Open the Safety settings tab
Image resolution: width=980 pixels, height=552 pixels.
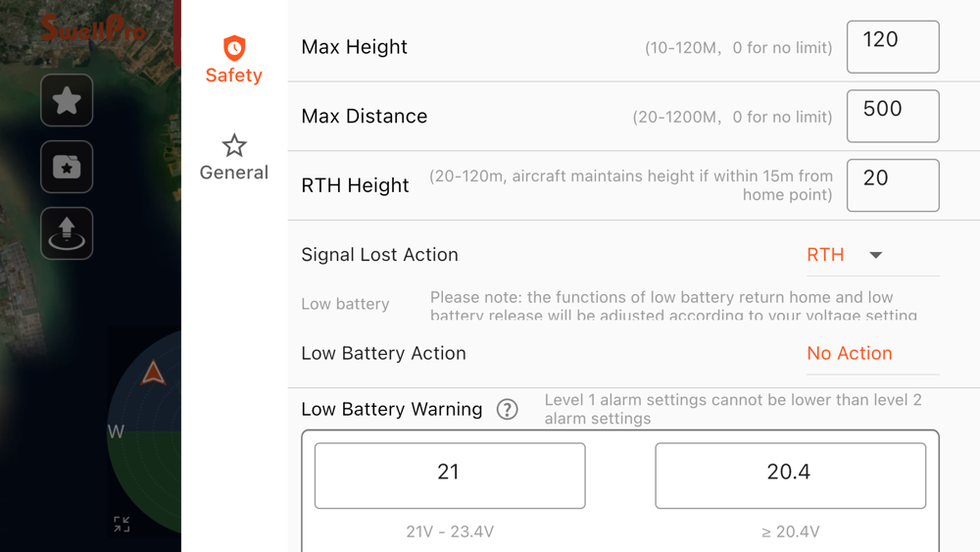tap(233, 59)
